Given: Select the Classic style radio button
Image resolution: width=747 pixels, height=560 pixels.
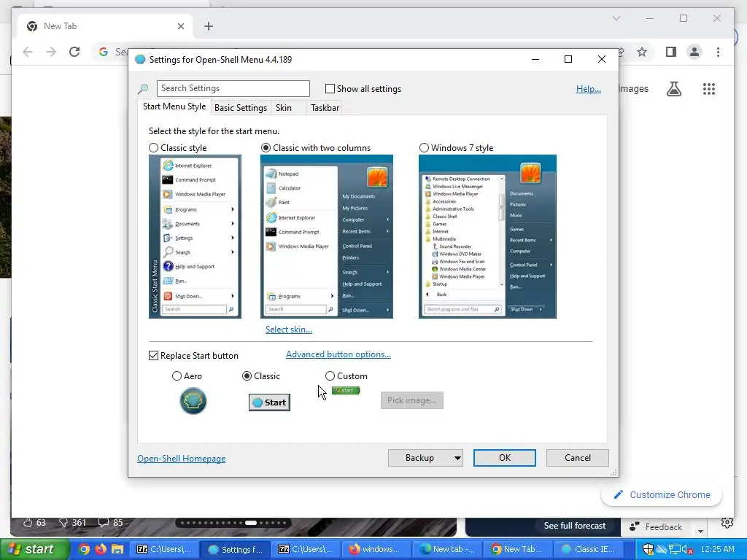Looking at the screenshot, I should click(153, 148).
